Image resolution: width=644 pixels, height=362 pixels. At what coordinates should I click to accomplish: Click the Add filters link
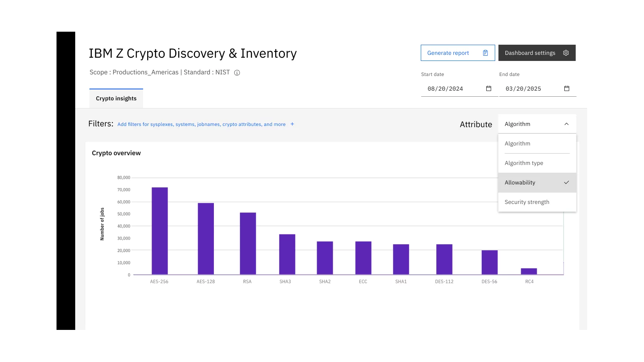(201, 124)
